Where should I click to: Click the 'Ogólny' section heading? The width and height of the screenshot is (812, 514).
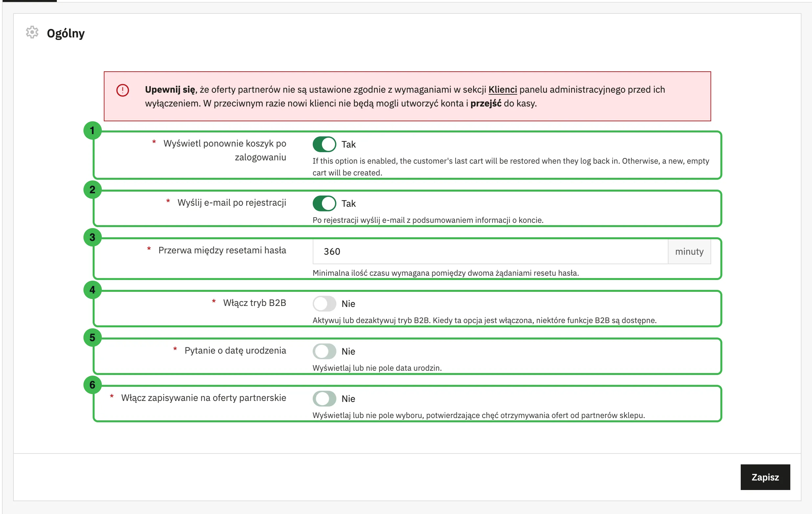click(x=66, y=33)
